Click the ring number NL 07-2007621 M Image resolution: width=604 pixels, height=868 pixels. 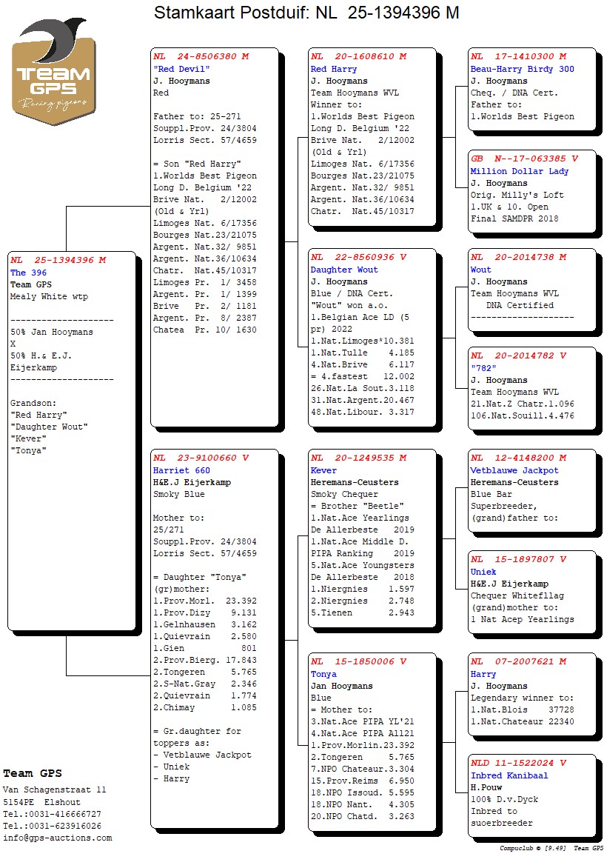pyautogui.click(x=518, y=661)
